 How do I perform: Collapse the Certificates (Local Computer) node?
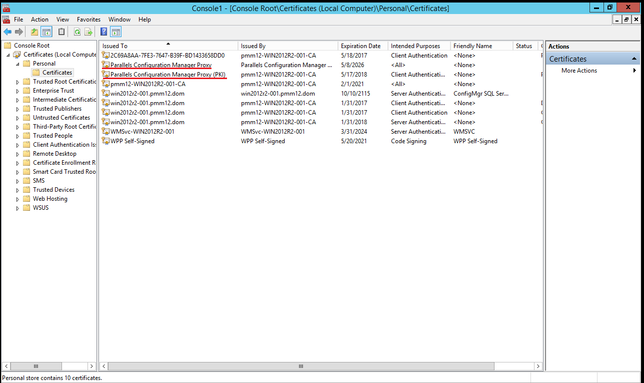click(x=8, y=55)
